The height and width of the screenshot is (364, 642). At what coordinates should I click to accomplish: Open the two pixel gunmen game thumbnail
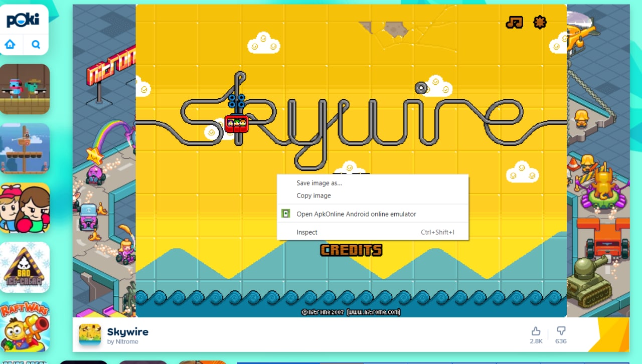click(25, 89)
